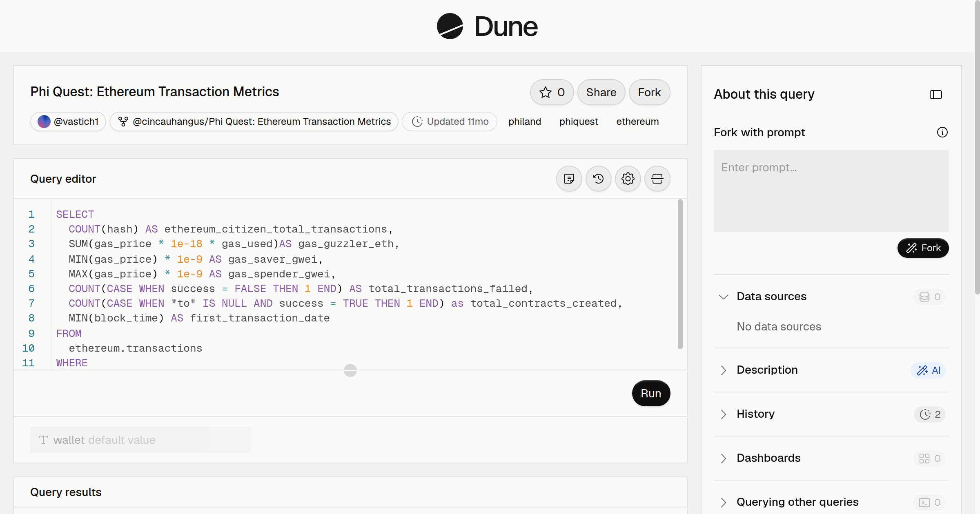Open forked source @cincauhangus query link
Image resolution: width=980 pixels, height=514 pixels.
click(x=254, y=122)
